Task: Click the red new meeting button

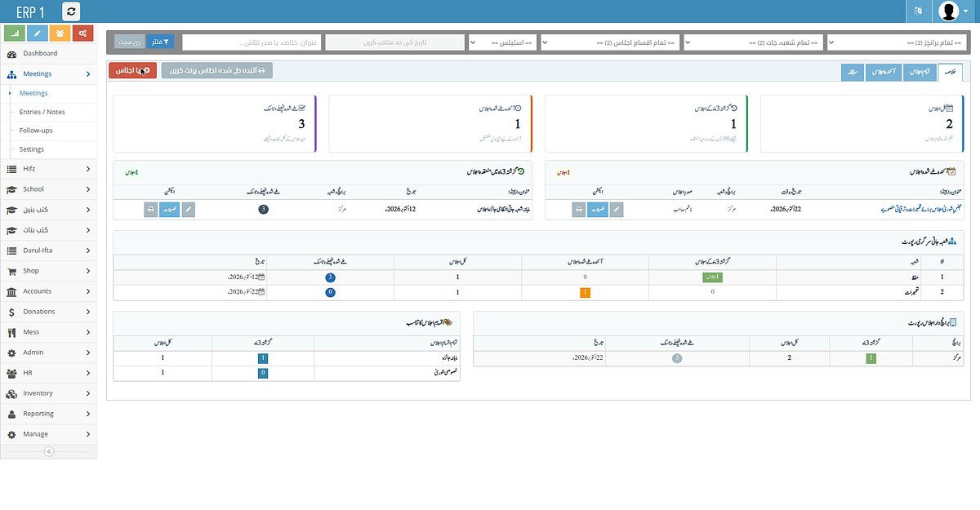Action: pyautogui.click(x=132, y=71)
